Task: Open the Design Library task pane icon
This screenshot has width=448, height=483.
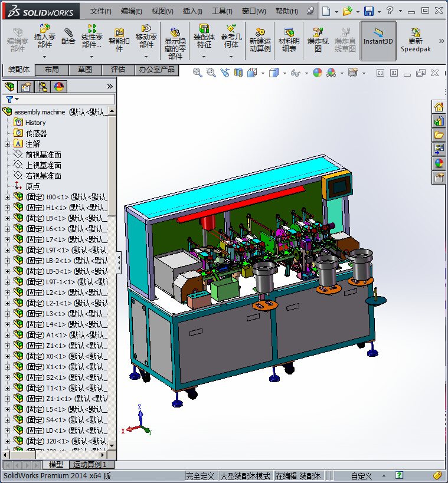Action: [x=439, y=121]
